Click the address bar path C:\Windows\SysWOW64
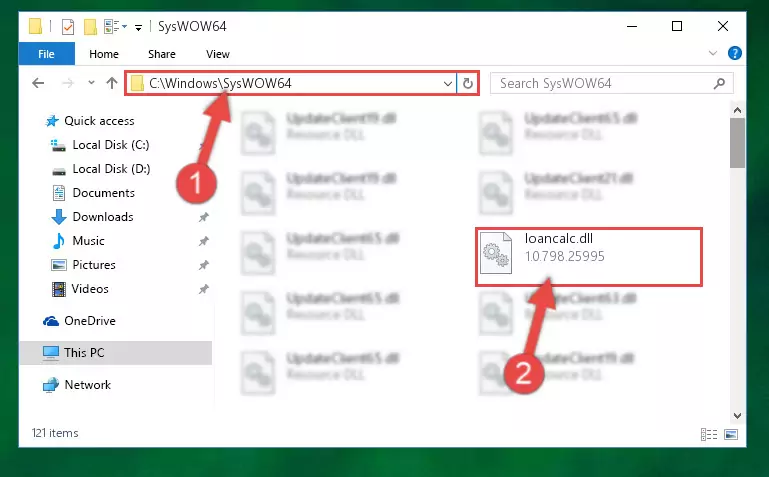The image size is (769, 477). point(220,83)
